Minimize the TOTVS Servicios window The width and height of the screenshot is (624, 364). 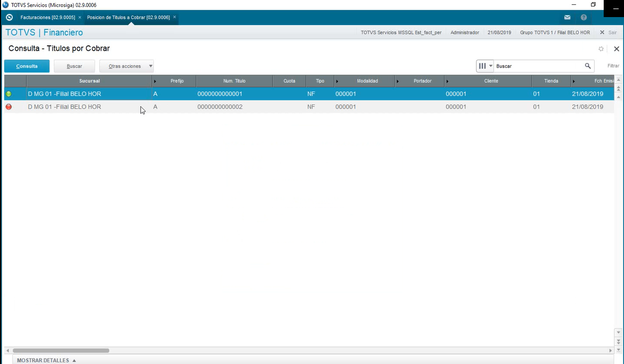pos(574,5)
